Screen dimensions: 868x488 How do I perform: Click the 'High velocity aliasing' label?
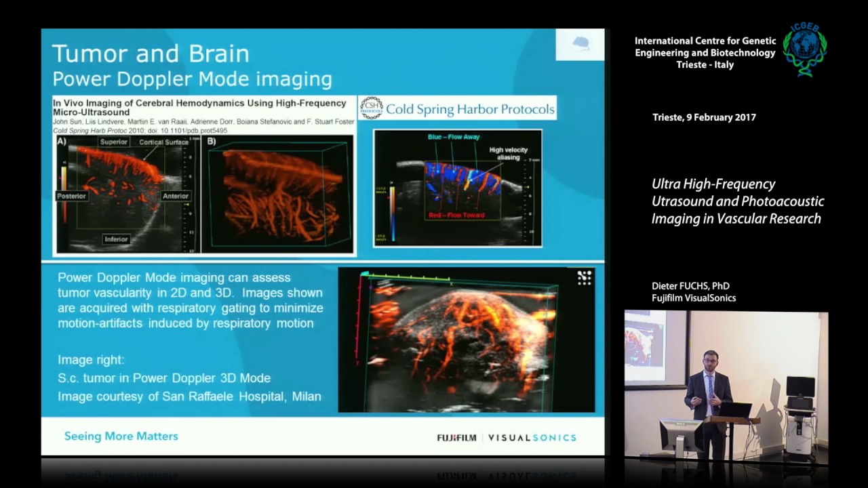pos(508,154)
